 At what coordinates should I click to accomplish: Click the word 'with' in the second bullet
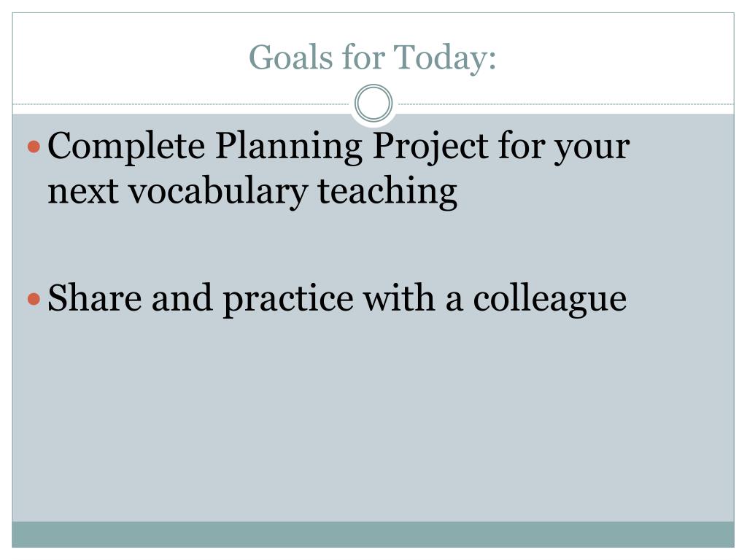399,298
